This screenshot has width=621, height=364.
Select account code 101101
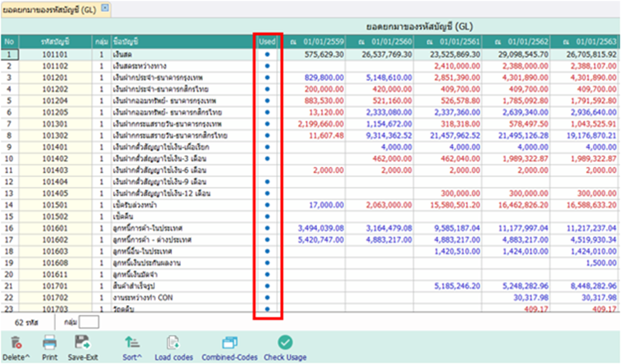tap(55, 55)
